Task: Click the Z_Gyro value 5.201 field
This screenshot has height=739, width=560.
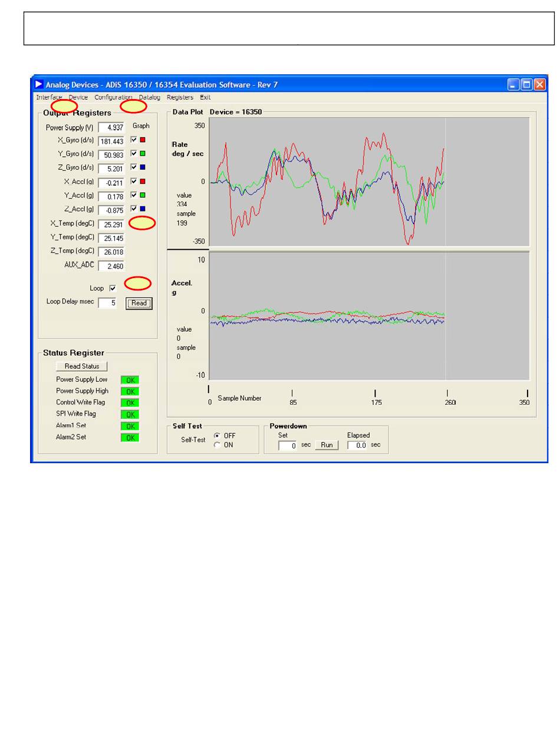Action: coord(111,169)
